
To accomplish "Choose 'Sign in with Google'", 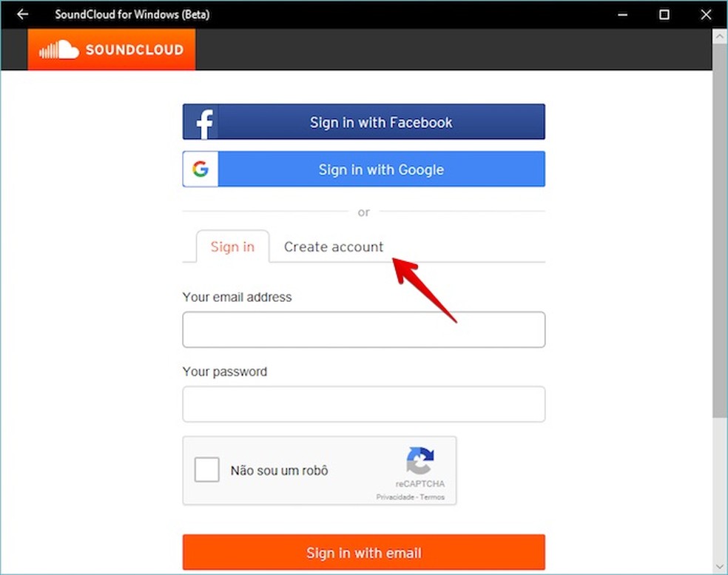I will 364,169.
